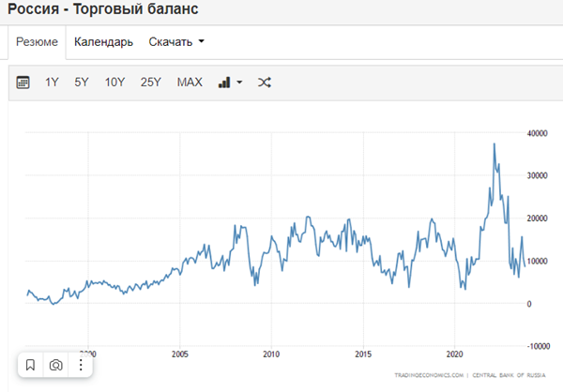Click the bar chart type icon
The image size is (563, 392).
pos(224,83)
